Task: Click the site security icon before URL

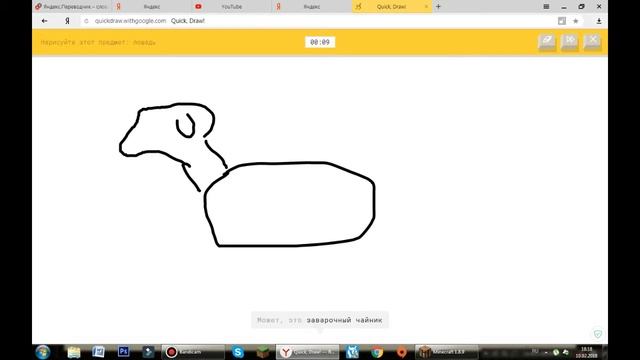Action: (x=86, y=21)
